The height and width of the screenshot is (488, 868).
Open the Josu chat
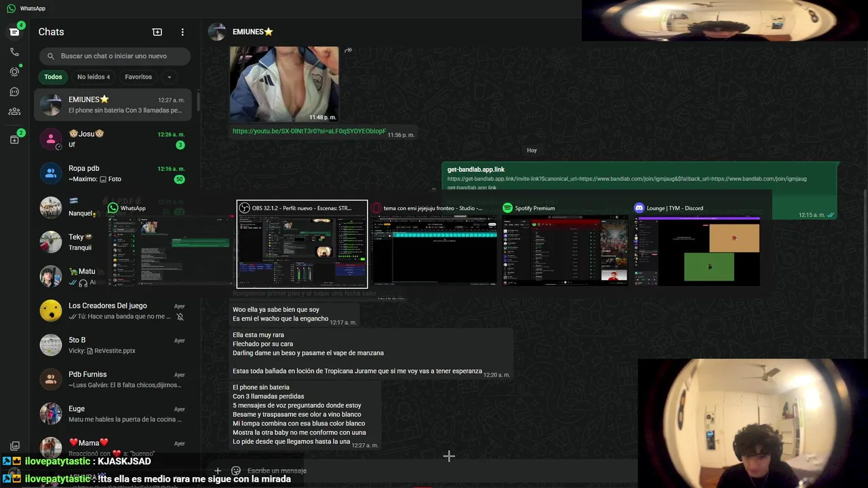113,139
